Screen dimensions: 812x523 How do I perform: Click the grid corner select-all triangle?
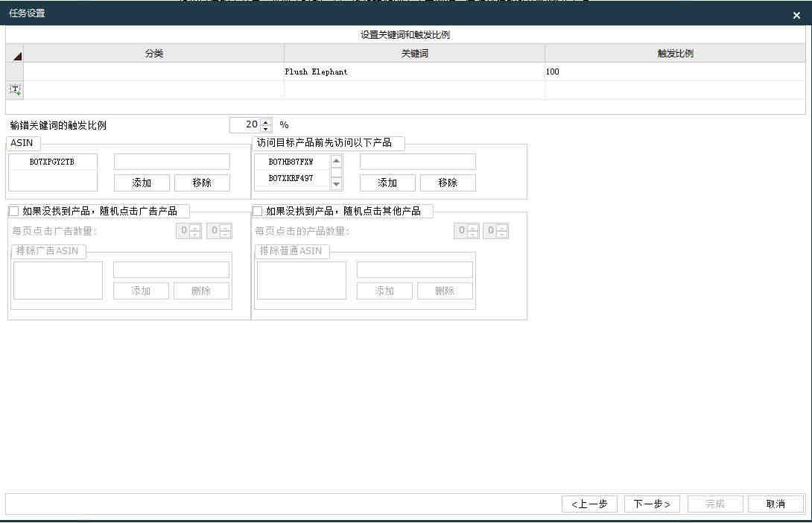pyautogui.click(x=16, y=54)
